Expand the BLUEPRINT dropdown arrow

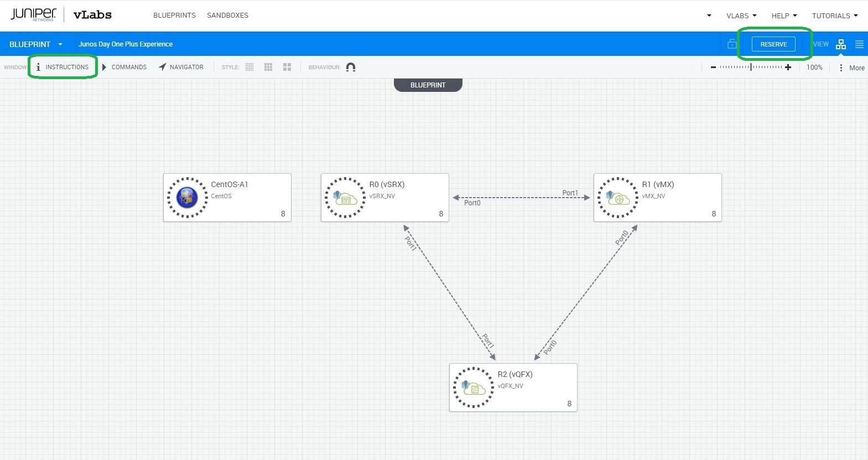[x=60, y=44]
